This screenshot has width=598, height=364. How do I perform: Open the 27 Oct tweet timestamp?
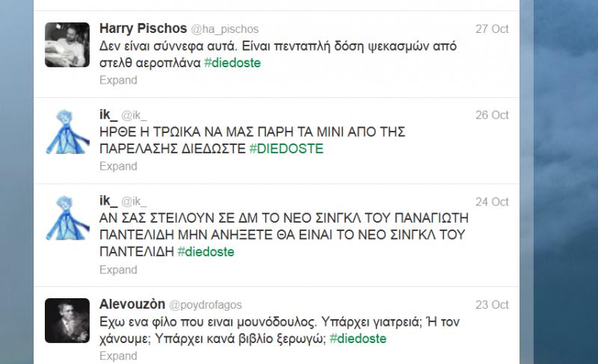[x=492, y=29]
